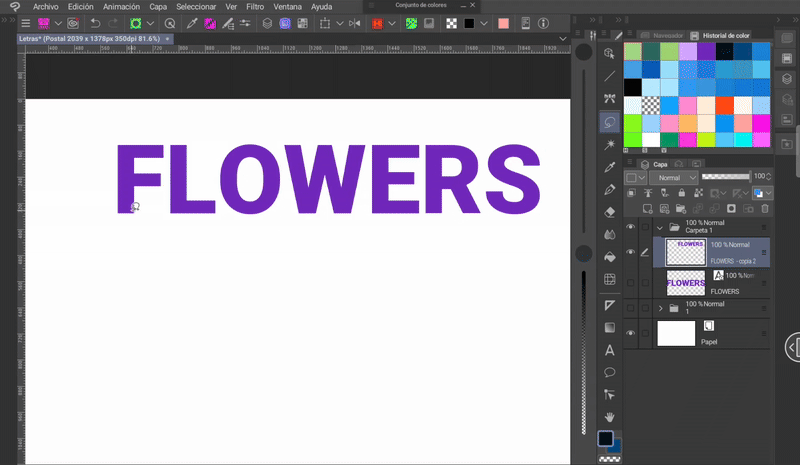Hide the Papel layer
This screenshot has width=800, height=465.
point(630,333)
